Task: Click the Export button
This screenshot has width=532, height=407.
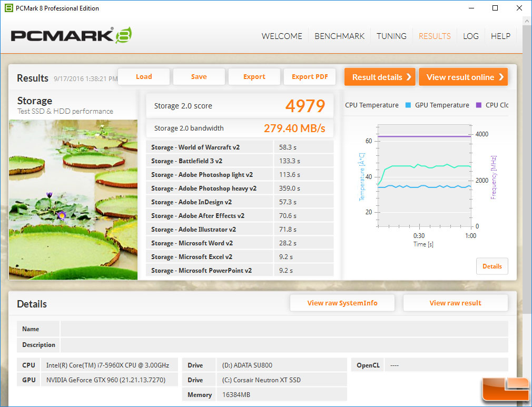Action: pyautogui.click(x=254, y=77)
